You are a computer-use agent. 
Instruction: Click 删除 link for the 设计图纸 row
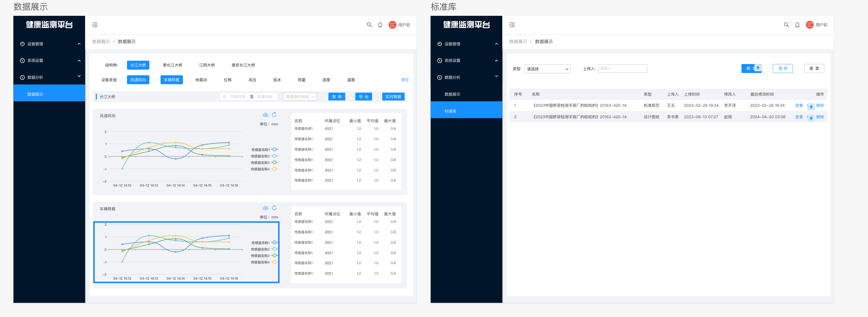(x=820, y=117)
